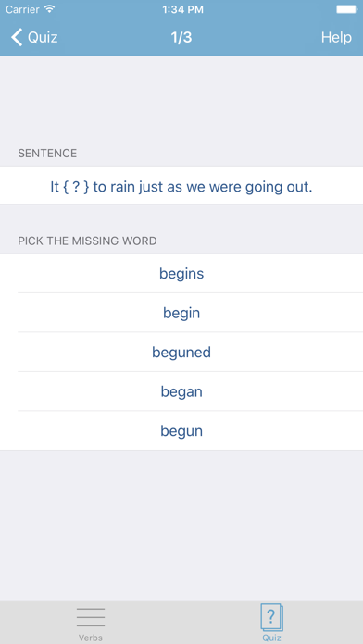Tap the Wi-Fi signal icon

click(x=50, y=9)
